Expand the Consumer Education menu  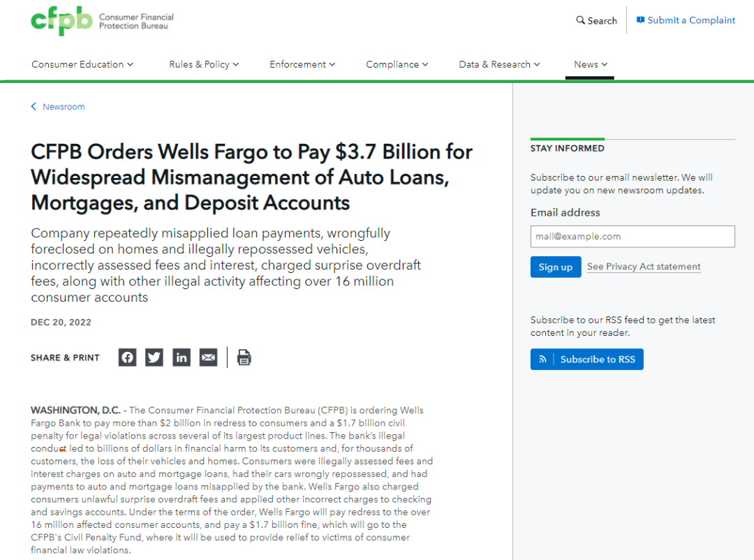82,64
